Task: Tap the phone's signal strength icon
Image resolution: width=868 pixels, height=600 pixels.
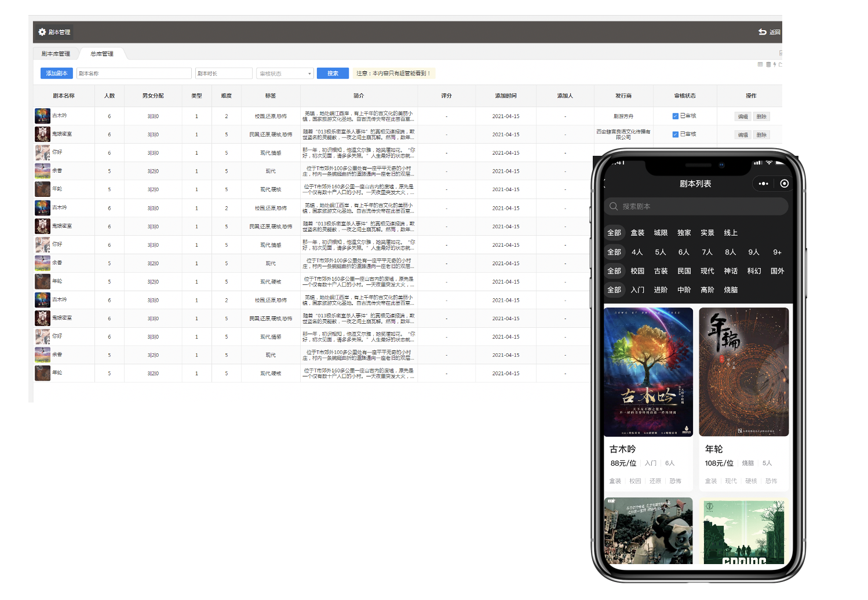Action: 758,163
